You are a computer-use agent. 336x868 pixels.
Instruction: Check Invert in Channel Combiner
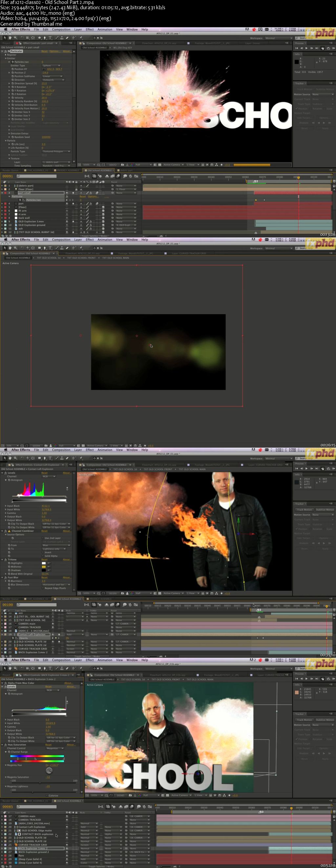tap(43, 553)
